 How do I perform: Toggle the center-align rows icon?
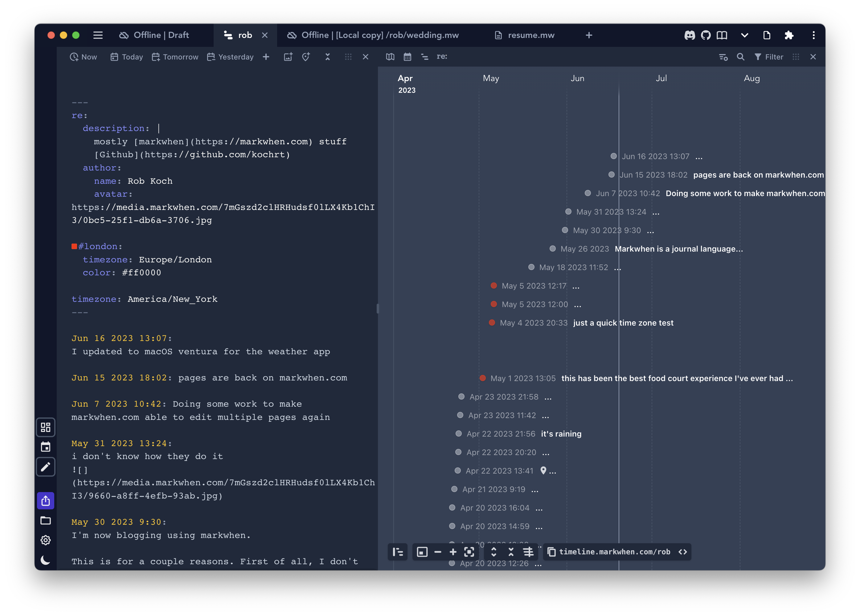pos(528,552)
